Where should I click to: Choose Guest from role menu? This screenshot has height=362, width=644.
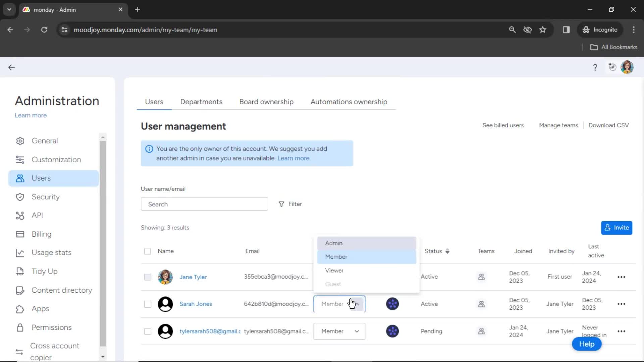coord(367,284)
